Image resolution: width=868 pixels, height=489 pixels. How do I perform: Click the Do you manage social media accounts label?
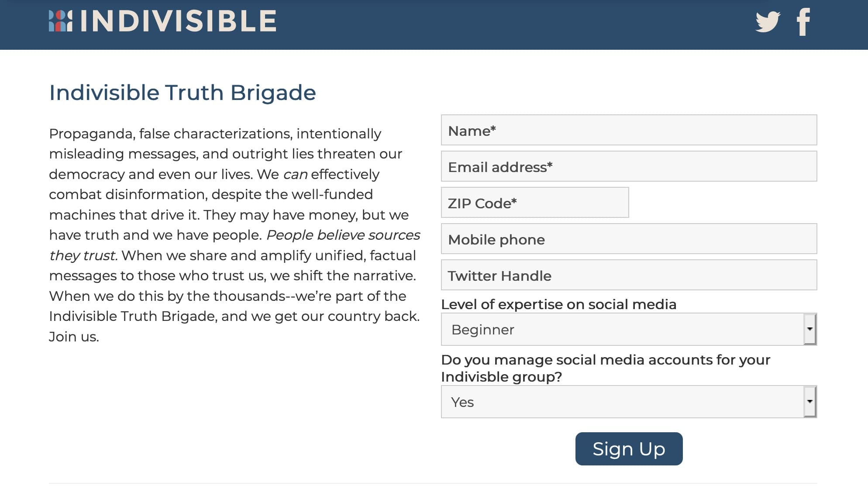point(606,368)
